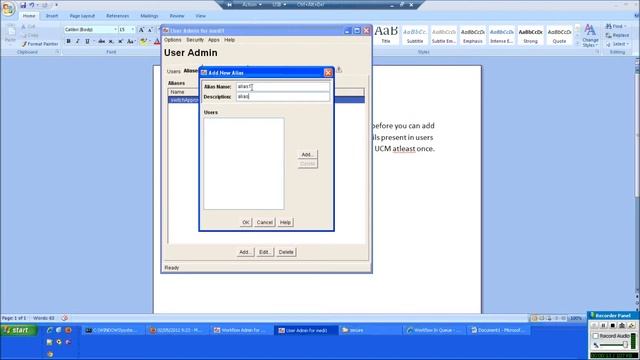Viewport: 640px width, 360px height.
Task: Open Options menu in User Admin
Action: (x=172, y=40)
